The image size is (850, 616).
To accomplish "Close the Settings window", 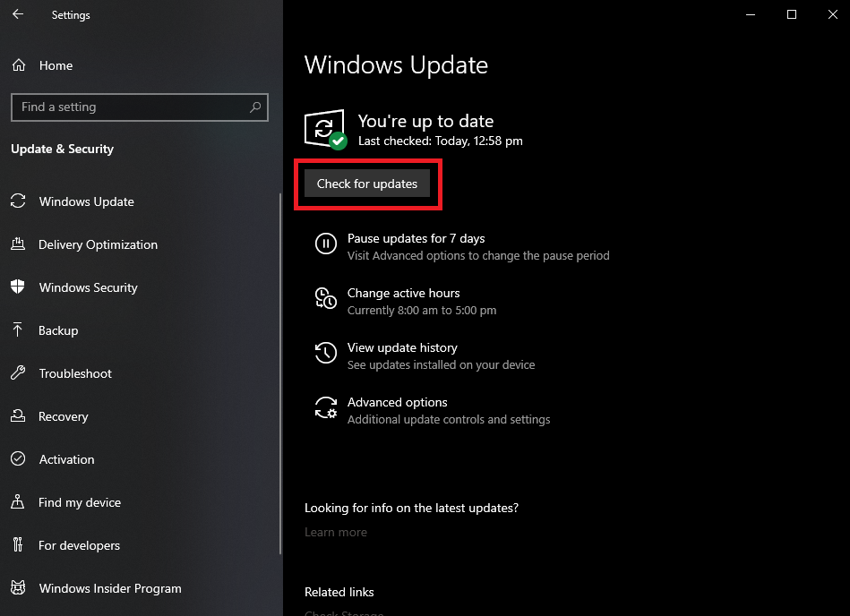I will point(833,14).
